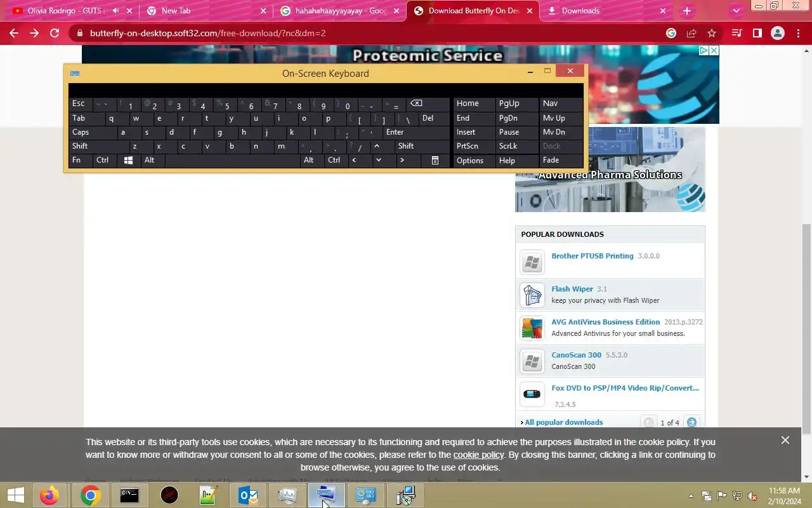Toggle the Fn key on On-Screen Keyboard

point(81,160)
